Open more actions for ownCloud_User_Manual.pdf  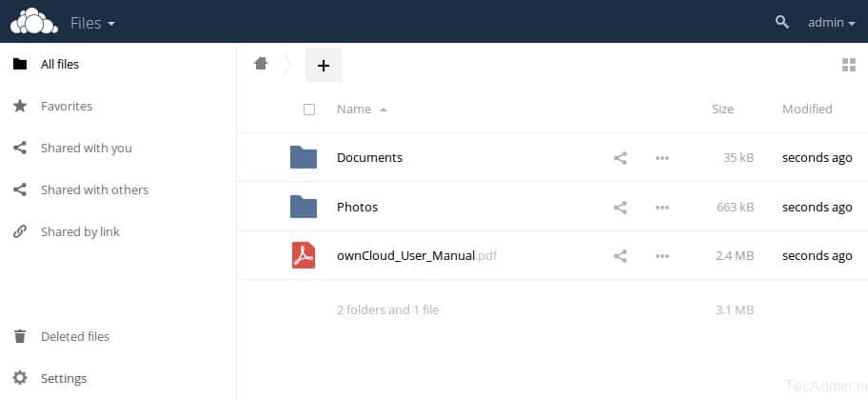[662, 256]
